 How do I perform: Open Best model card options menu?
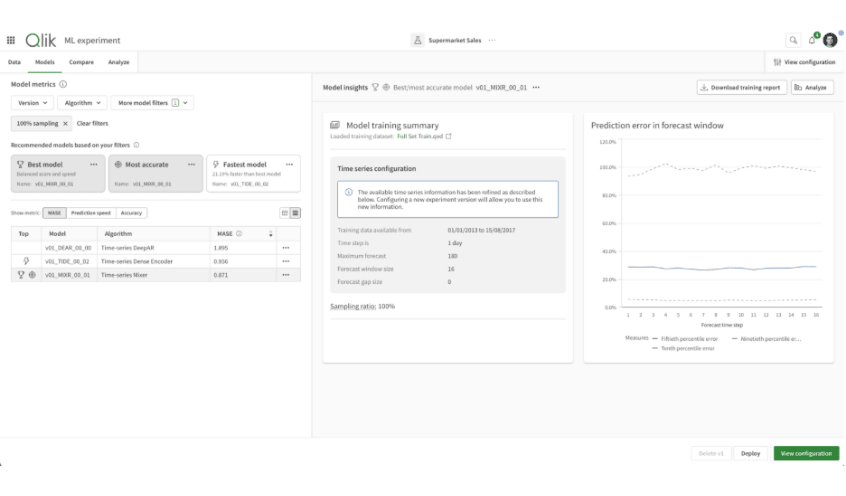tap(94, 164)
